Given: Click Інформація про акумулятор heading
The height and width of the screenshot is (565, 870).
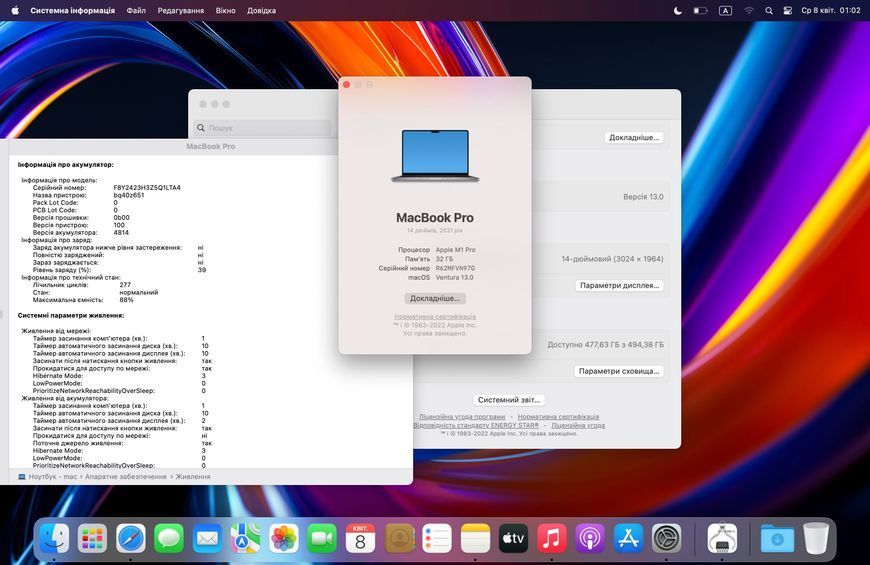Looking at the screenshot, I should 65,165.
